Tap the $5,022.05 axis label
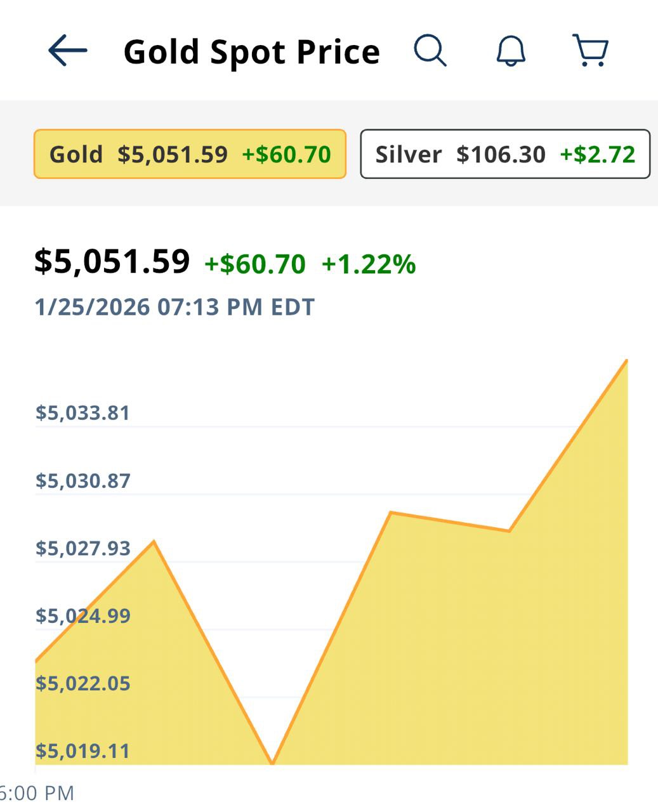This screenshot has width=658, height=812. tap(82, 683)
